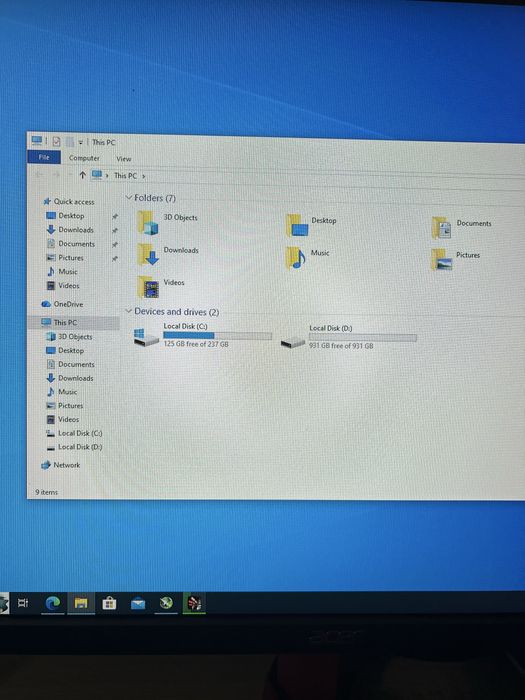Viewport: 525px width, 700px height.
Task: Select the Music folder icon in the main pane
Action: pyautogui.click(x=296, y=258)
